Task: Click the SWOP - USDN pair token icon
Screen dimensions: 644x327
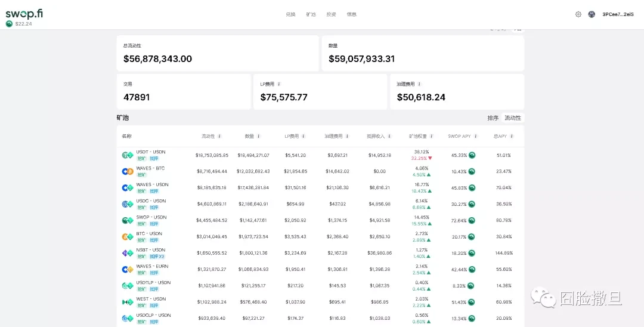Action: tap(128, 221)
